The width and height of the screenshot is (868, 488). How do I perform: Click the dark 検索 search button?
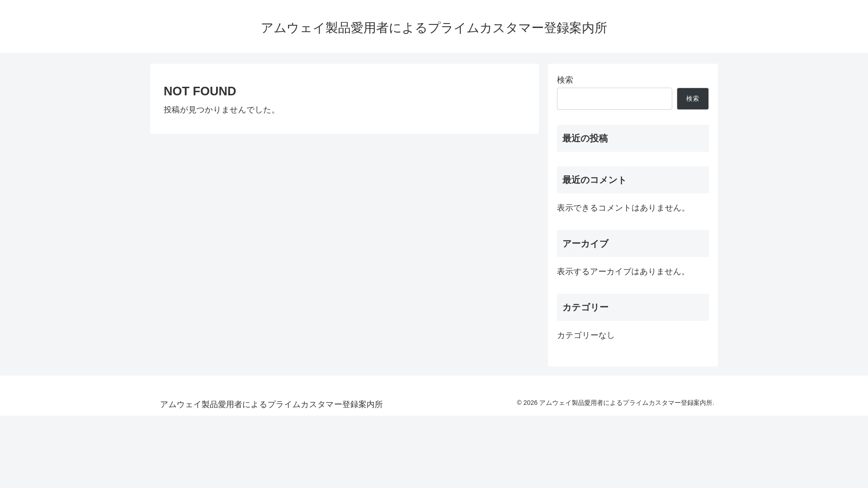(x=693, y=99)
